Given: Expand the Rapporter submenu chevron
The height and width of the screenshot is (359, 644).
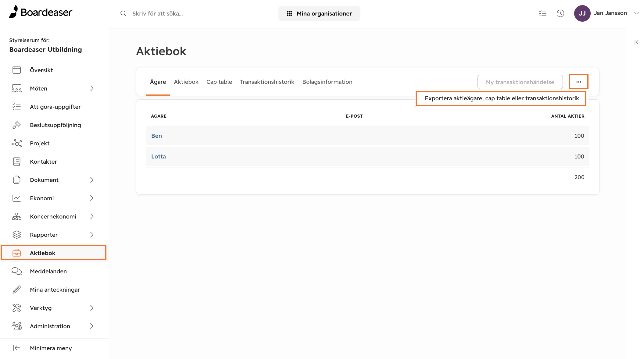Looking at the screenshot, I should (x=92, y=235).
